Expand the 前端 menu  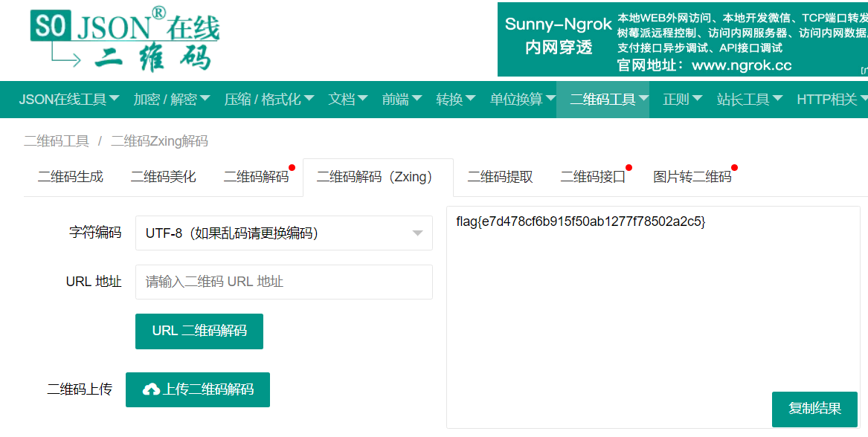[402, 100]
